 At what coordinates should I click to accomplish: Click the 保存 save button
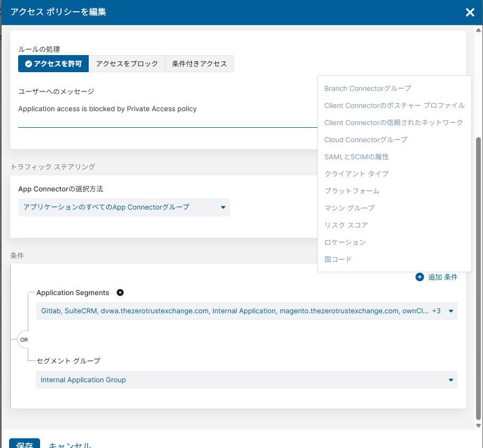(x=25, y=444)
